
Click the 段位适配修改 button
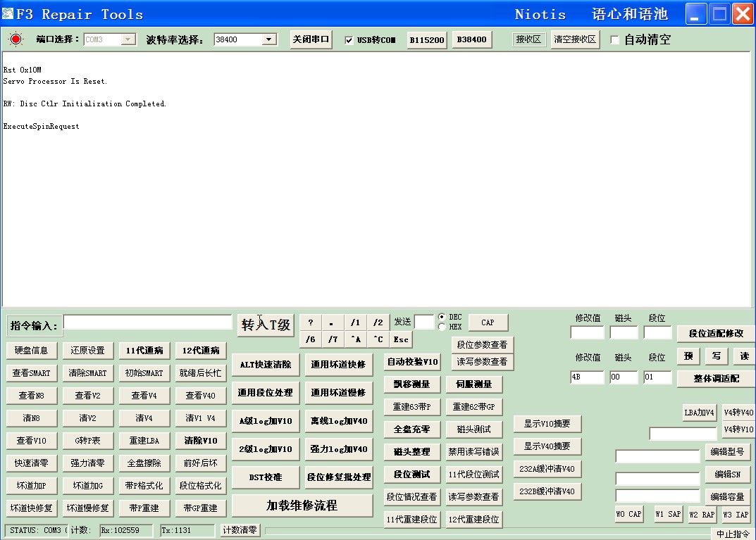pos(716,333)
